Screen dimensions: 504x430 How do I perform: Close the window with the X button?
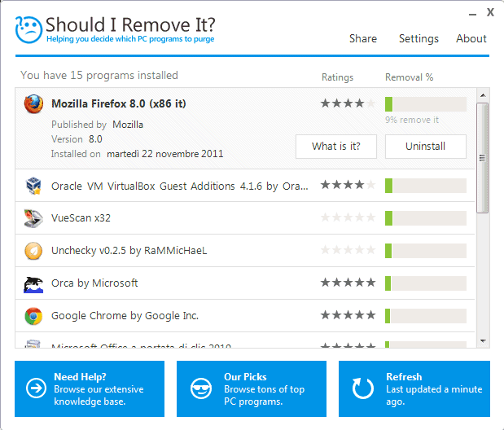(x=490, y=12)
